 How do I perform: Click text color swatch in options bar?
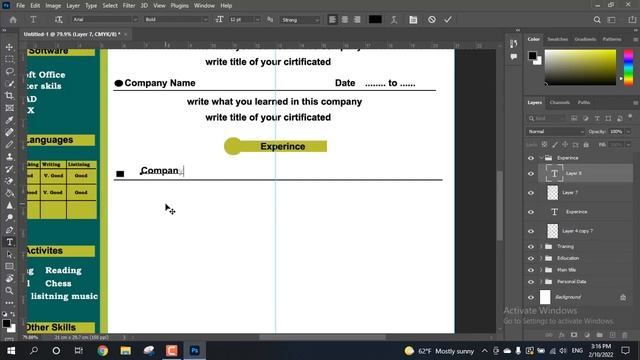[x=375, y=20]
